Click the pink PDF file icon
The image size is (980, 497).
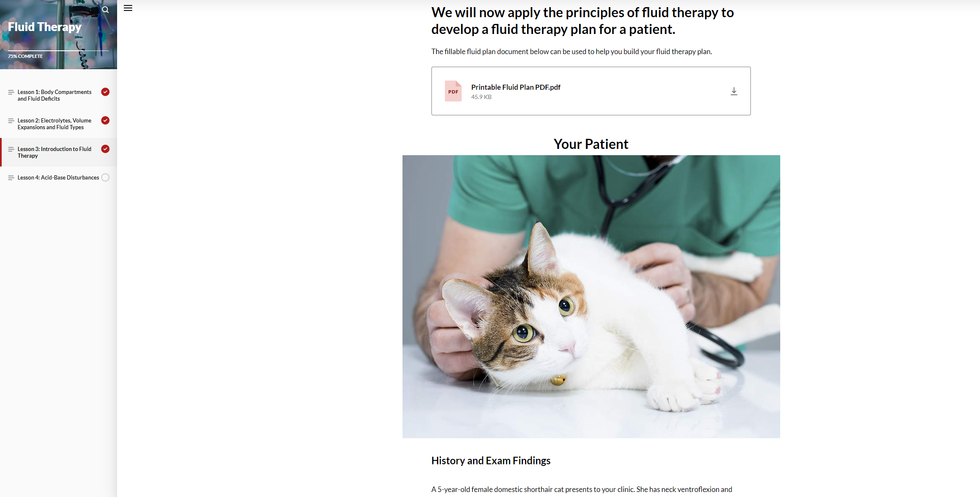453,91
